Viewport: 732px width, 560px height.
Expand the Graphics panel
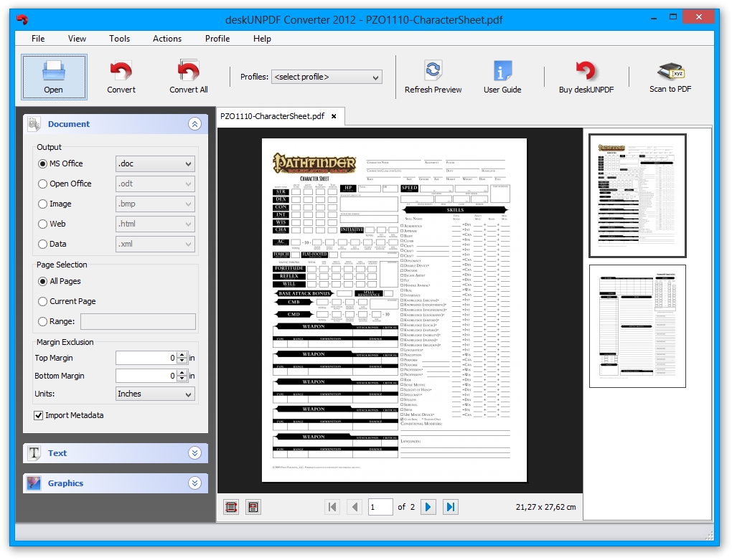coord(194,483)
